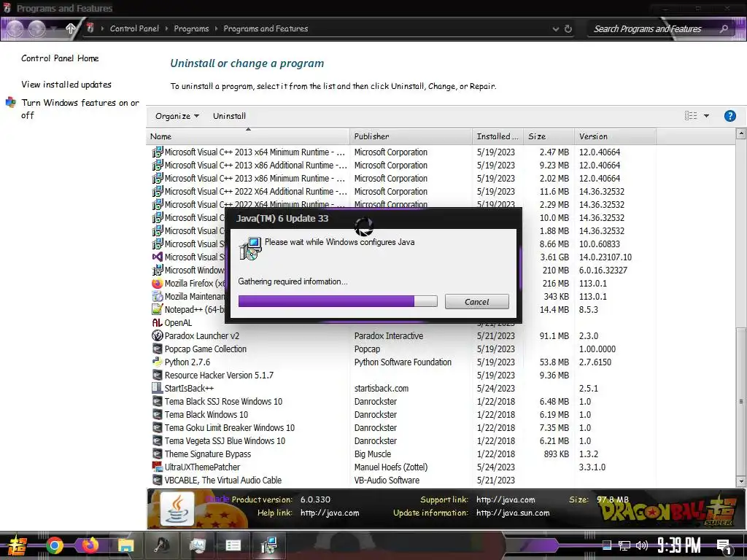The image size is (747, 560).
Task: Click the installer icon in the taskbar
Action: [x=268, y=545]
